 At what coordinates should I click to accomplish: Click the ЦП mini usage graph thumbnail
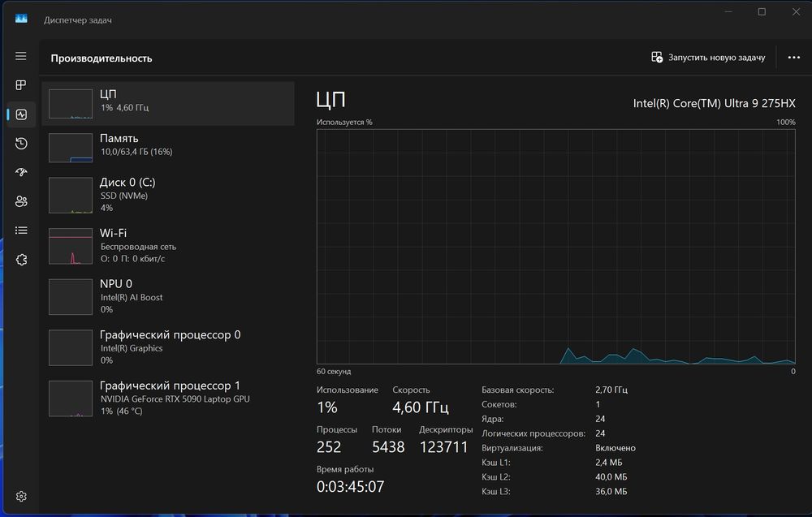[71, 104]
